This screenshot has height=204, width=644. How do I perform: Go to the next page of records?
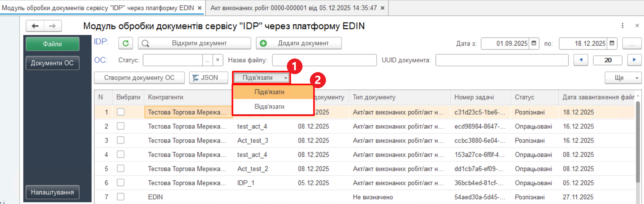634,60
